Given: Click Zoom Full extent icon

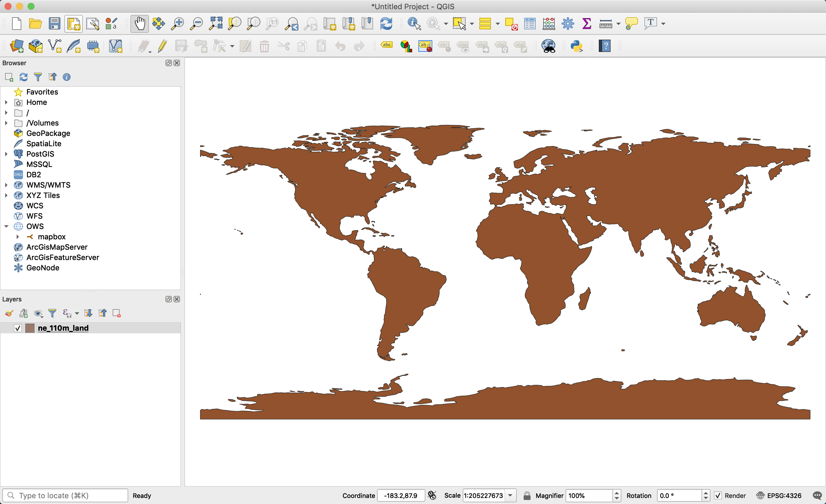Looking at the screenshot, I should point(216,24).
